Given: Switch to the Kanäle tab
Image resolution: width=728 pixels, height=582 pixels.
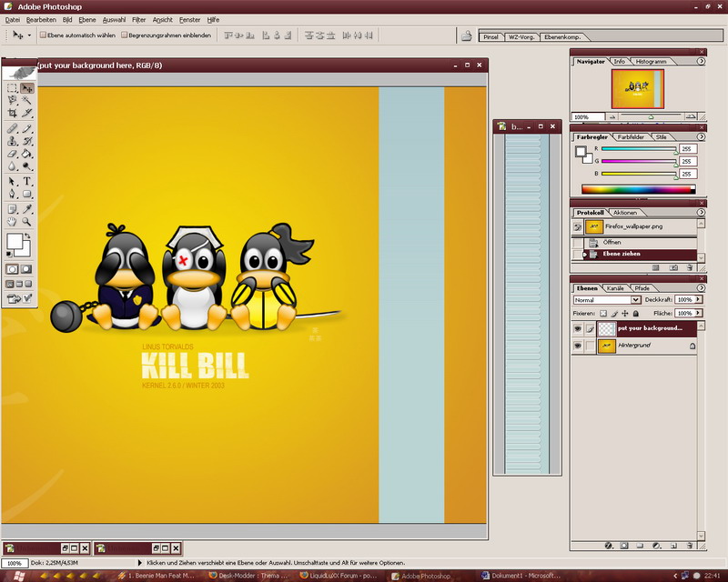Looking at the screenshot, I should pyautogui.click(x=616, y=288).
